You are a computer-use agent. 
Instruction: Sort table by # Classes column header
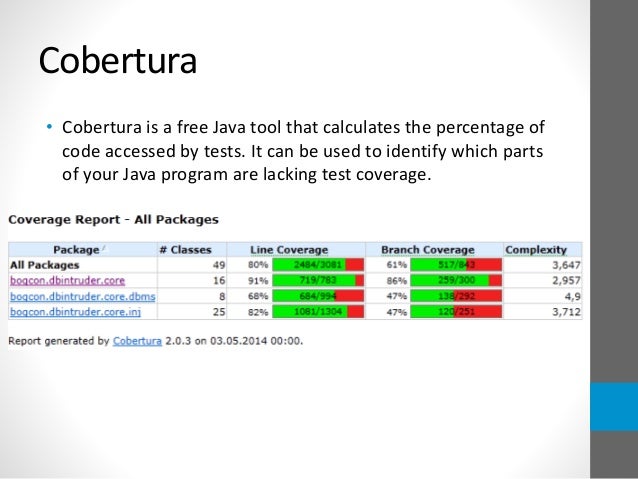coord(186,250)
